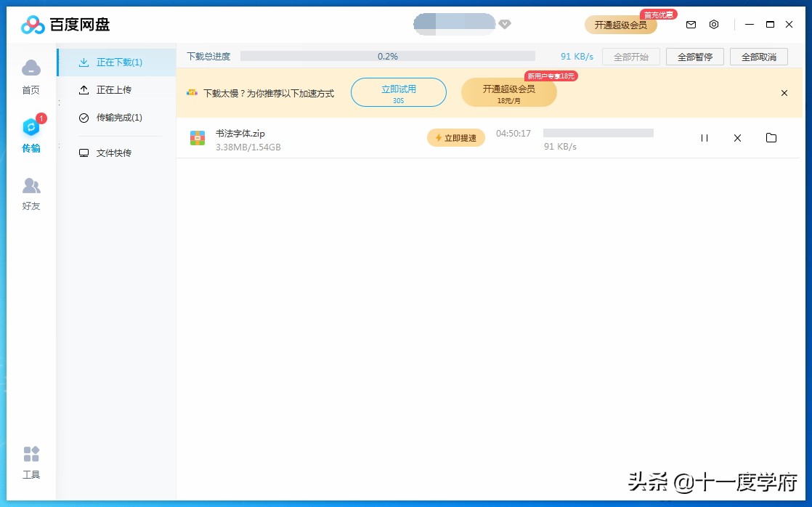812x507 pixels.
Task: Click 开通超级会员 in the title bar
Action: pos(621,24)
